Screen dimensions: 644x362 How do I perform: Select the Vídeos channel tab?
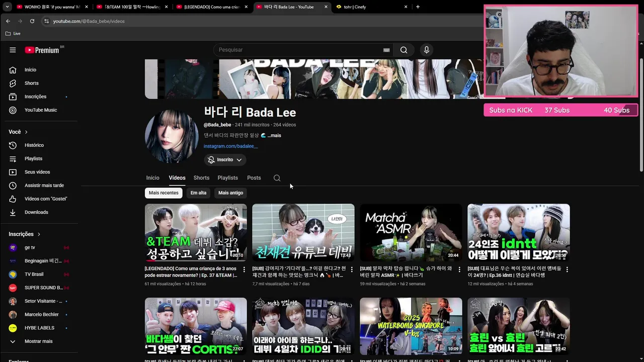click(x=177, y=178)
